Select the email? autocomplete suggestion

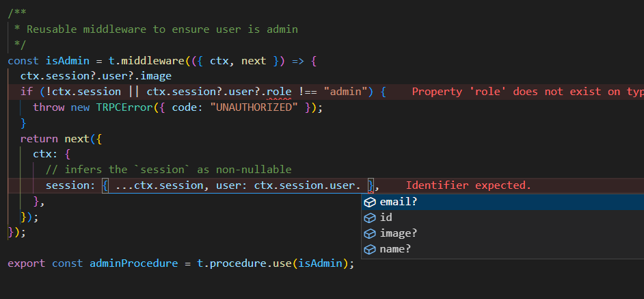coord(398,202)
